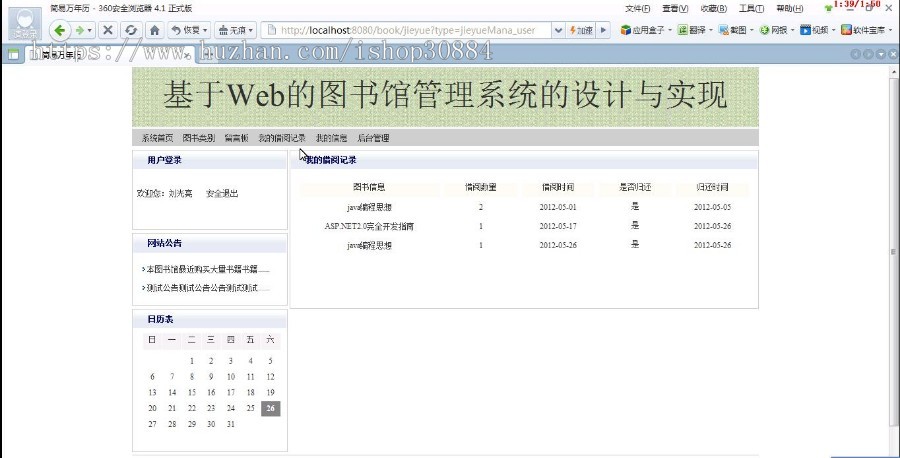Stop loading with the X button
This screenshot has width=900, height=458.
(x=107, y=30)
